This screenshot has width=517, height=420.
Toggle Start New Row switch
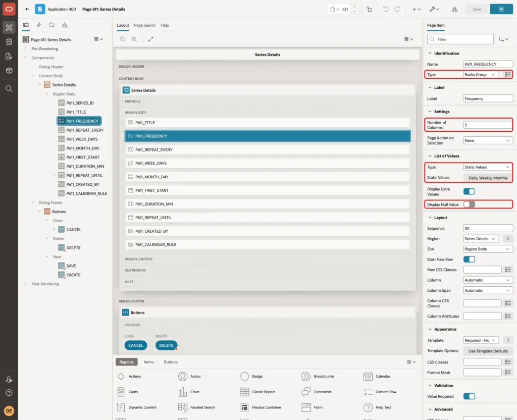tap(469, 259)
